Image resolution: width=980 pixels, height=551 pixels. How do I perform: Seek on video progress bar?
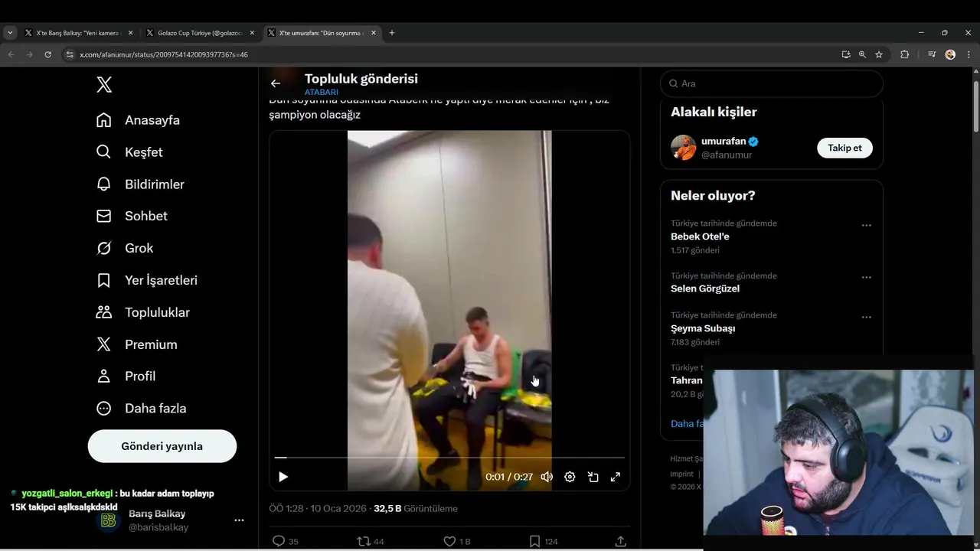(449, 458)
